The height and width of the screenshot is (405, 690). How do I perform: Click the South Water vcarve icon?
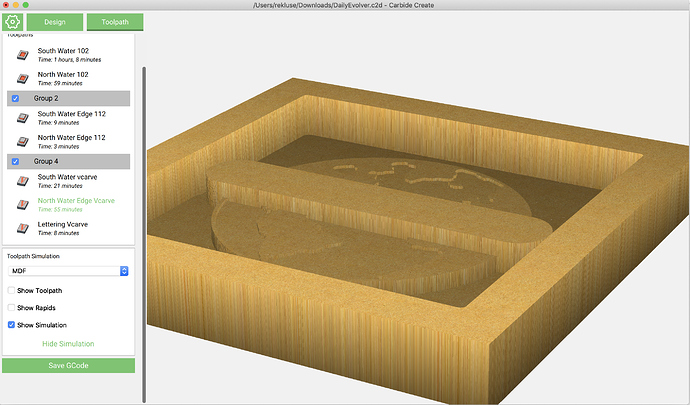[22, 181]
